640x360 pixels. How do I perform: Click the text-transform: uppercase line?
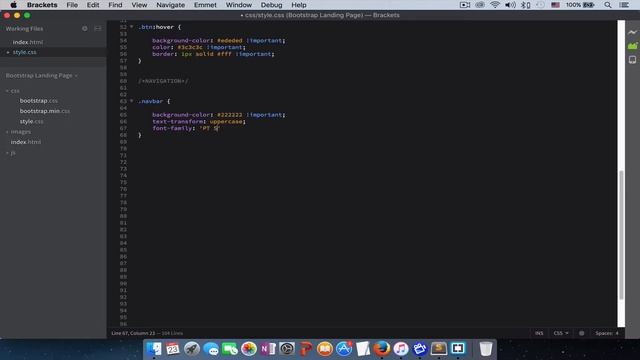point(199,121)
